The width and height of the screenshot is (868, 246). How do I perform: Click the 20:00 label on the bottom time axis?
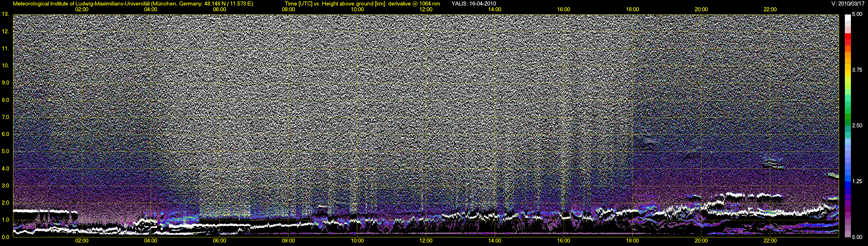pyautogui.click(x=701, y=241)
